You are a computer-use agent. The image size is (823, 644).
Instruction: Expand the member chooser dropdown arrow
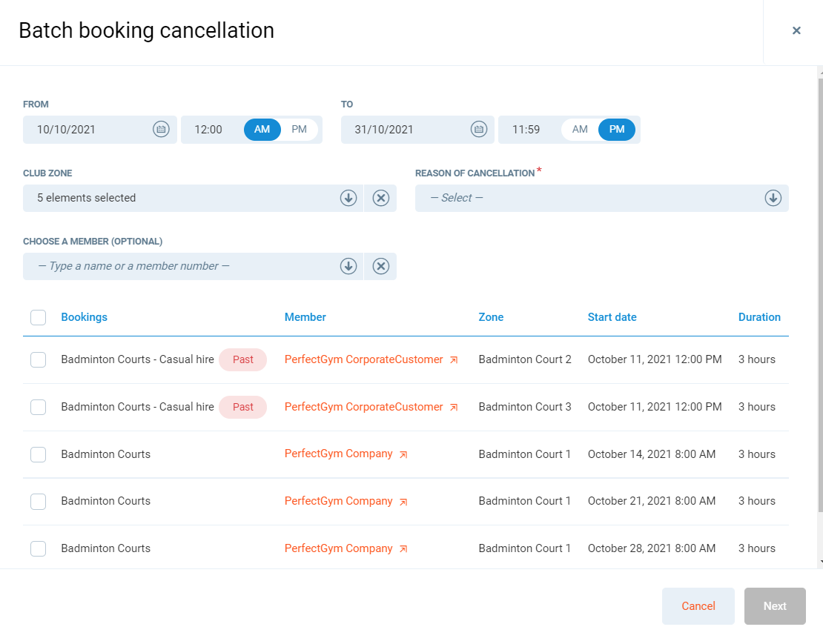[x=348, y=266]
